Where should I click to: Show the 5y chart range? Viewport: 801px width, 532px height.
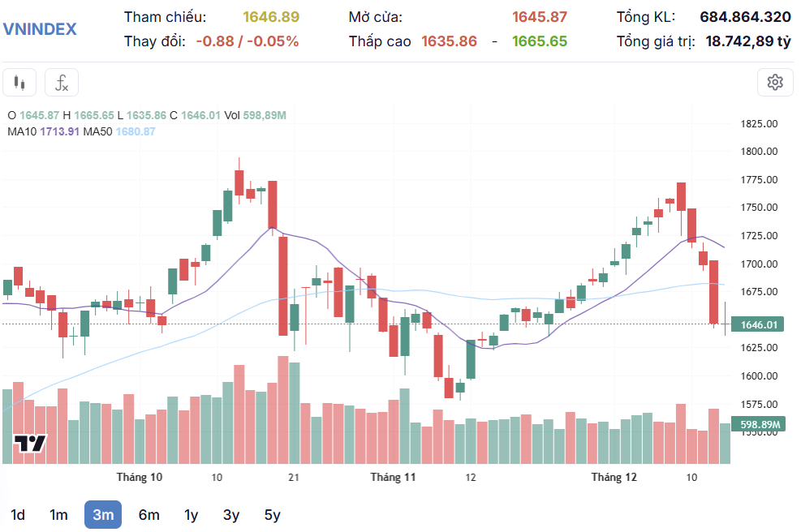272,515
